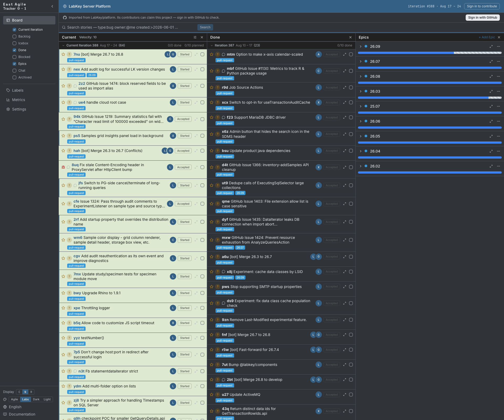Click the 26.07 epic progress bar
The width and height of the screenshot is (504, 420).
coord(430,68)
